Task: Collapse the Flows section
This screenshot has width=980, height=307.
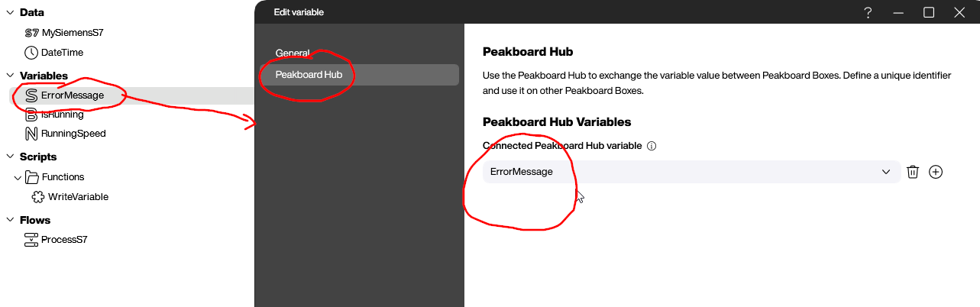Action: [x=10, y=220]
